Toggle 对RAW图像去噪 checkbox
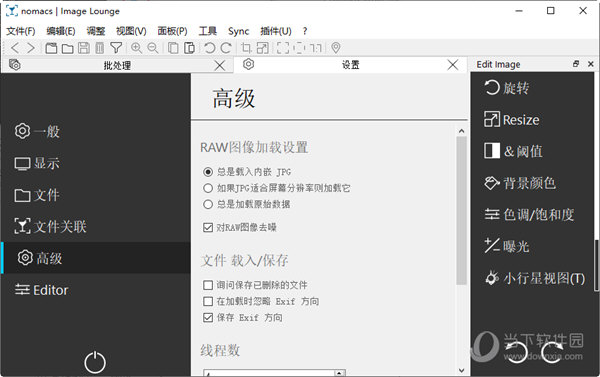The height and width of the screenshot is (377, 600). pyautogui.click(x=240, y=228)
